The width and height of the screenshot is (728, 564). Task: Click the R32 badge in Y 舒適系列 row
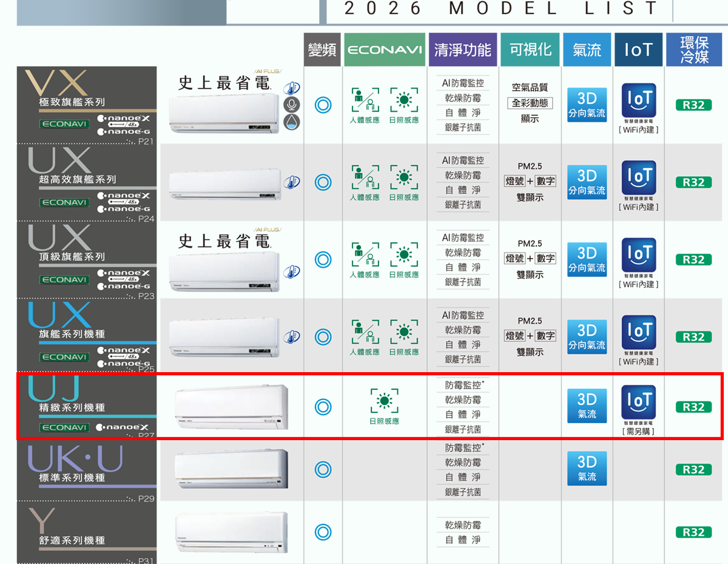click(693, 532)
